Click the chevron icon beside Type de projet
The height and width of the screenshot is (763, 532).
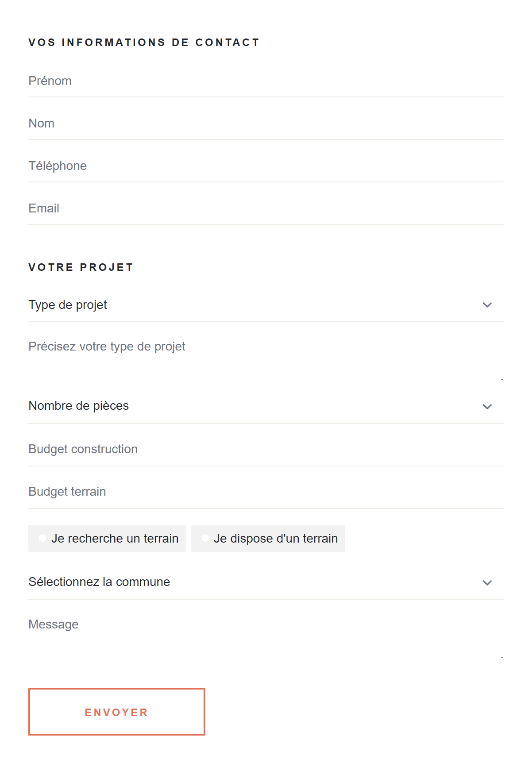487,305
